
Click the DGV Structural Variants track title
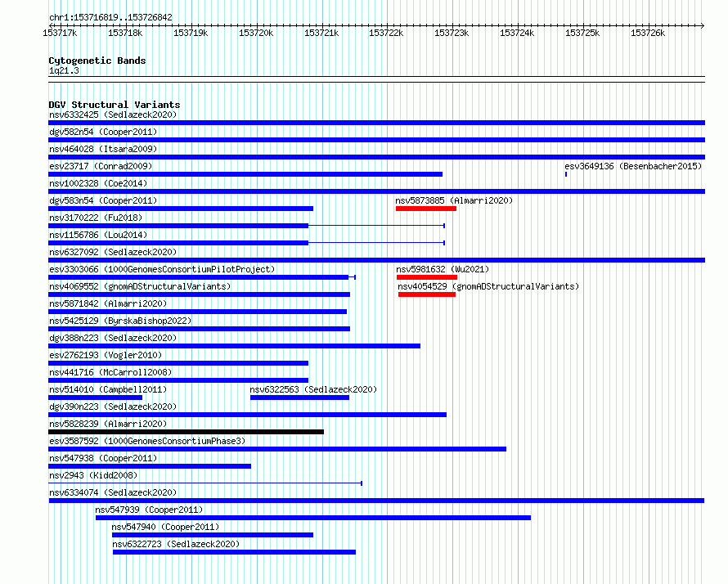115,105
